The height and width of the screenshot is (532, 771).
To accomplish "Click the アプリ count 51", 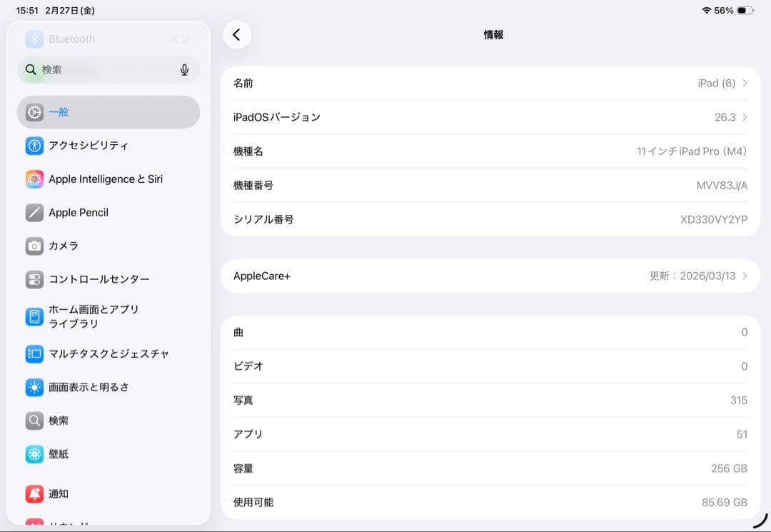I will click(x=742, y=434).
